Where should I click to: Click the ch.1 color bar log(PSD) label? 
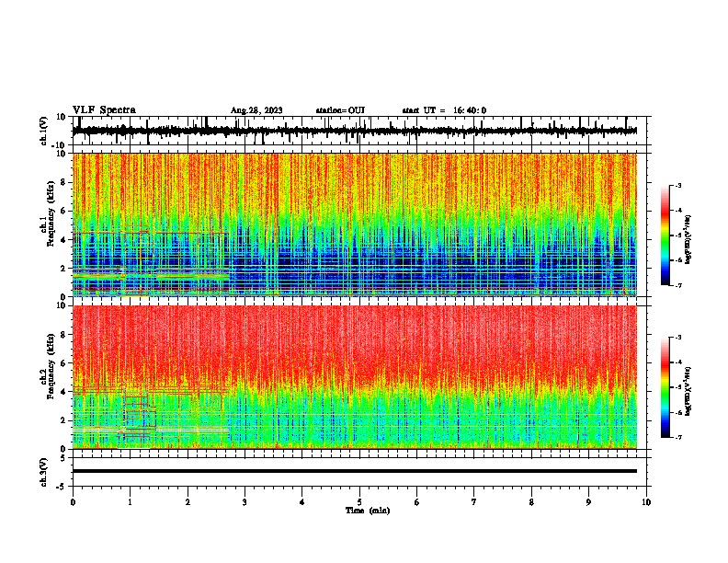click(688, 240)
